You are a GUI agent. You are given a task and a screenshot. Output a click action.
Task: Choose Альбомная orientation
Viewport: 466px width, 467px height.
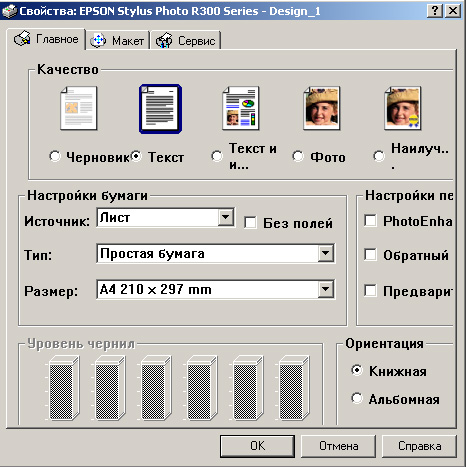pos(357,398)
